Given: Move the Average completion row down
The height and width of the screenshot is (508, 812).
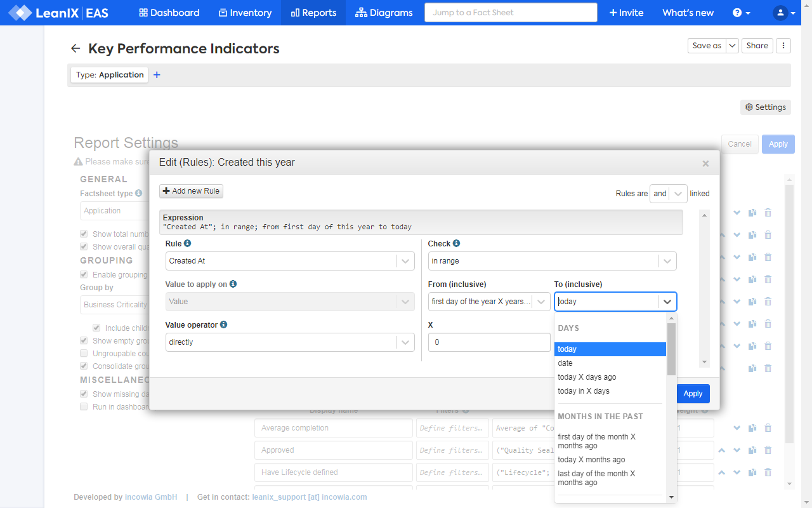Looking at the screenshot, I should 737,428.
